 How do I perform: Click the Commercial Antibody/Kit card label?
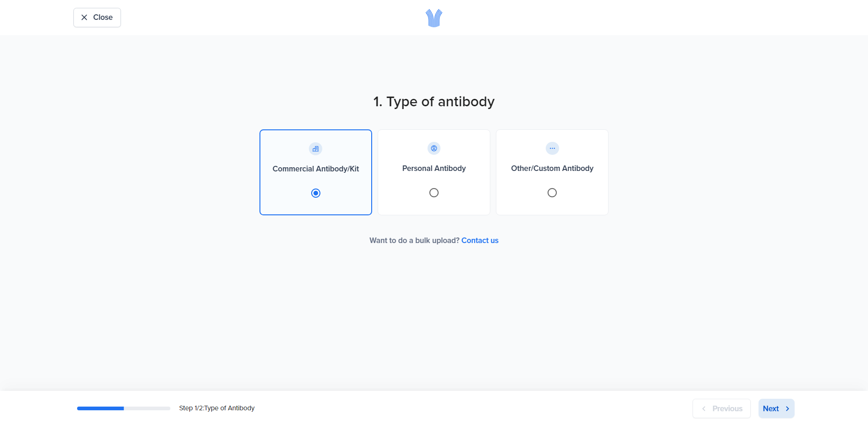(316, 169)
